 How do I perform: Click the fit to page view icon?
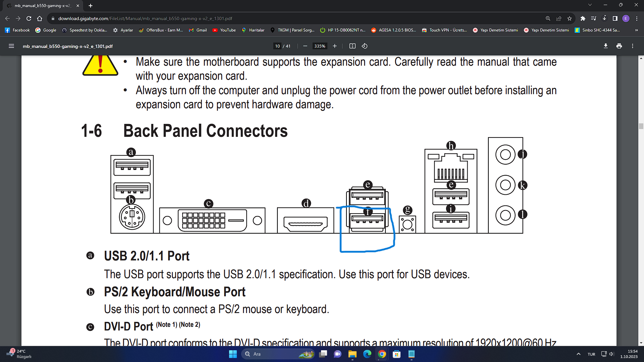point(353,46)
